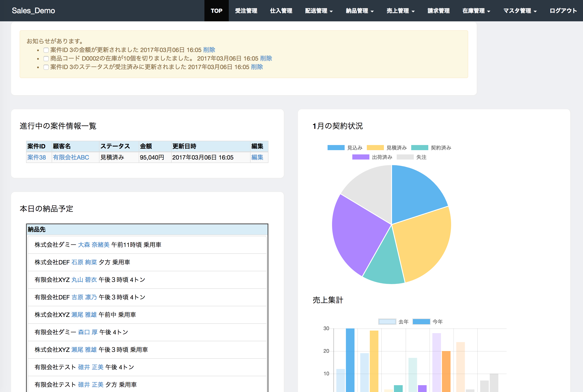583x392 pixels.
Task: Go to the TOP navigation tab
Action: point(216,11)
